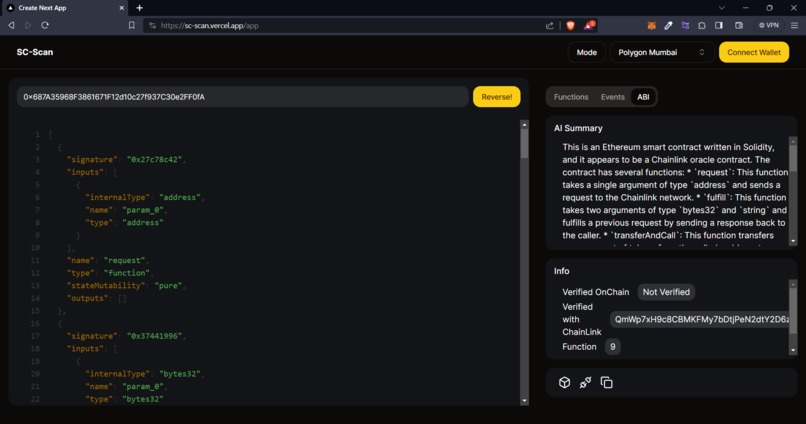Click the AI Summary heading
The width and height of the screenshot is (806, 424).
[578, 128]
